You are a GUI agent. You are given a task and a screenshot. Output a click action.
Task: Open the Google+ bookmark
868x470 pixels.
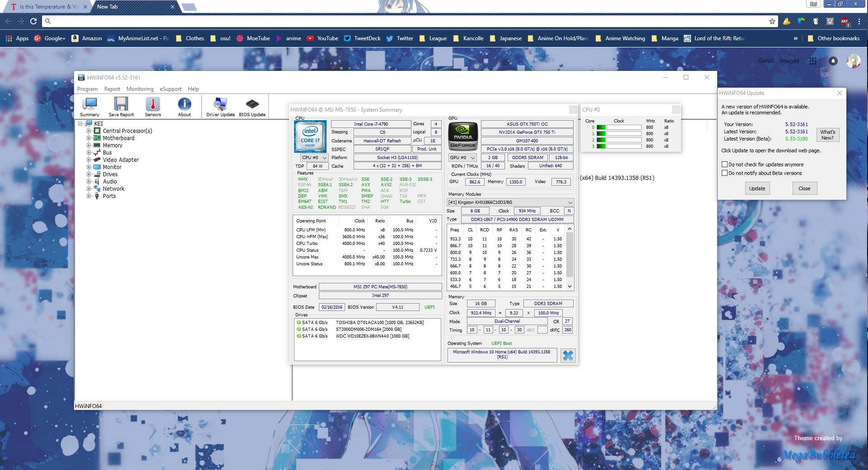[x=50, y=38]
